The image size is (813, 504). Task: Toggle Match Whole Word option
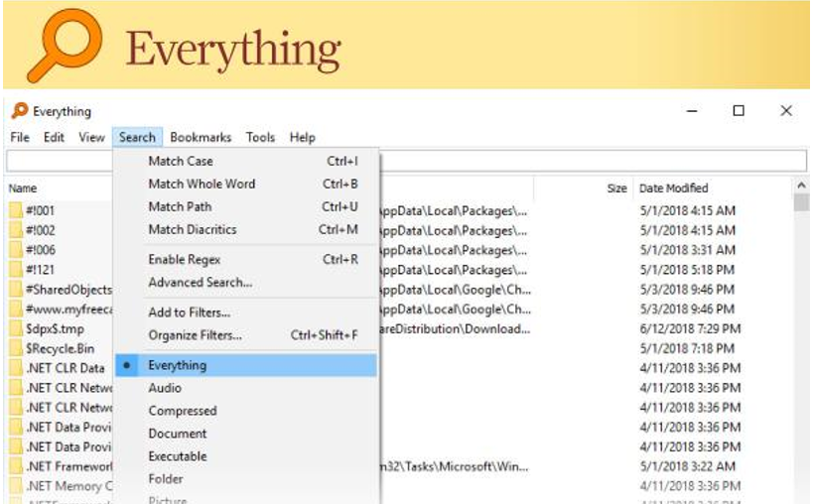(x=246, y=184)
